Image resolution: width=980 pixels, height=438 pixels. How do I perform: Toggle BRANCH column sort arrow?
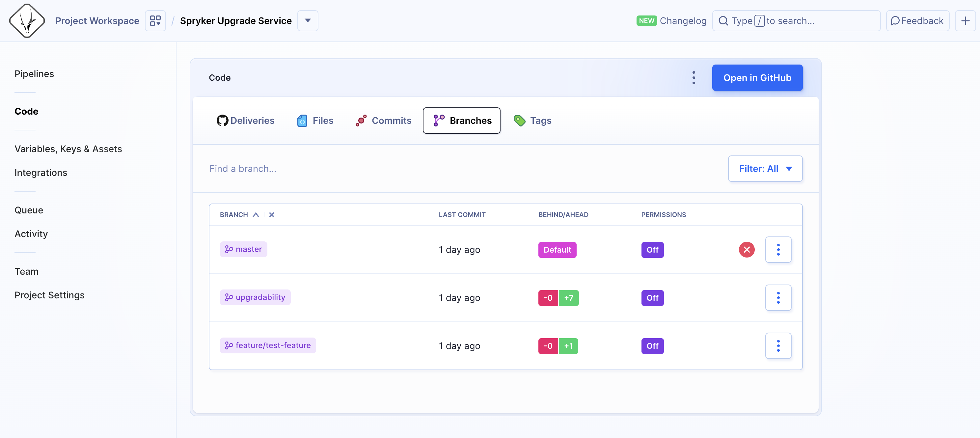(256, 215)
